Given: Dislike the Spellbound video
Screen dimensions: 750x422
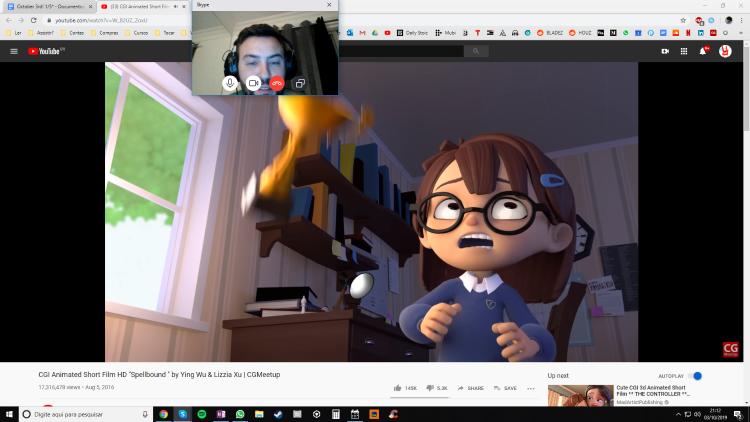Looking at the screenshot, I should point(437,388).
